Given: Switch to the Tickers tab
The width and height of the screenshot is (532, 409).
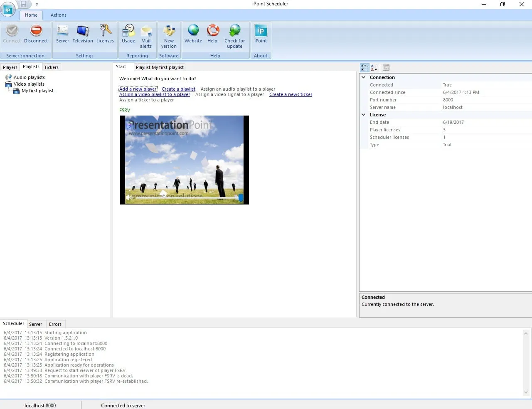Looking at the screenshot, I should pos(52,67).
